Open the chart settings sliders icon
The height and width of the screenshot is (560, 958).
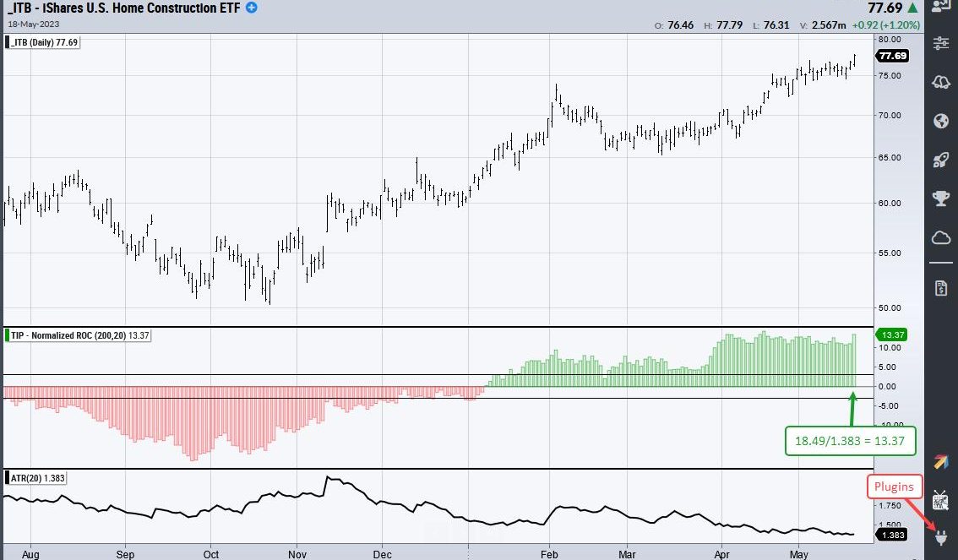941,43
